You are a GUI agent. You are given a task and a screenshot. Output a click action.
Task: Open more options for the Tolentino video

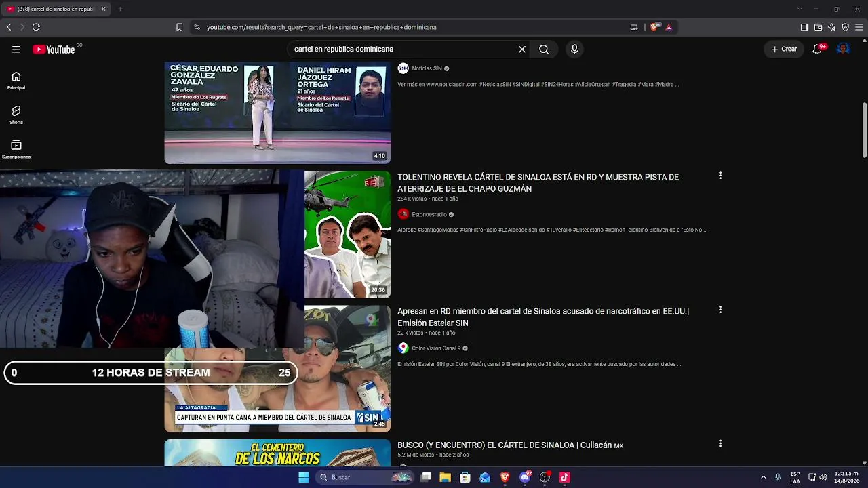pyautogui.click(x=720, y=176)
